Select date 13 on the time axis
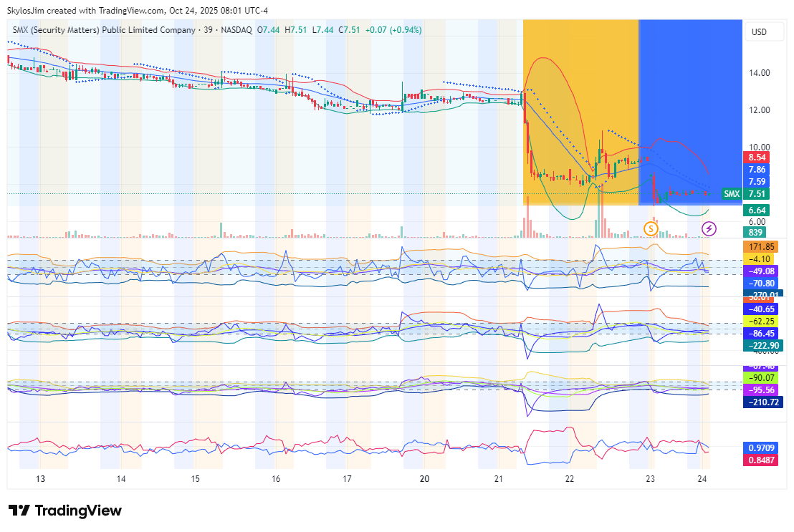The image size is (794, 532). pos(41,479)
